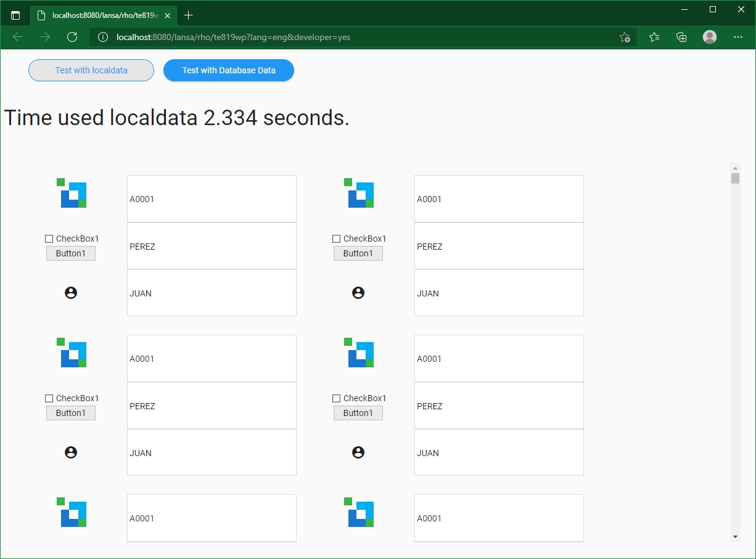Click the Lansa logo in second-row right card

[359, 353]
